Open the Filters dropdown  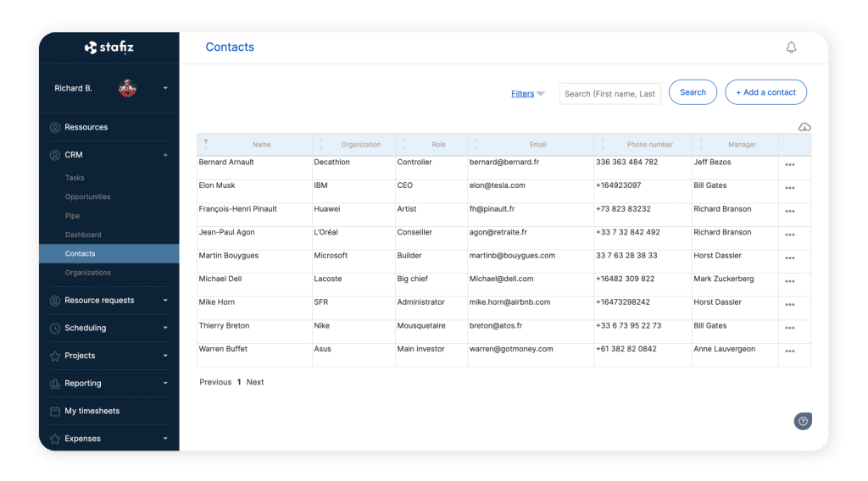coord(527,93)
